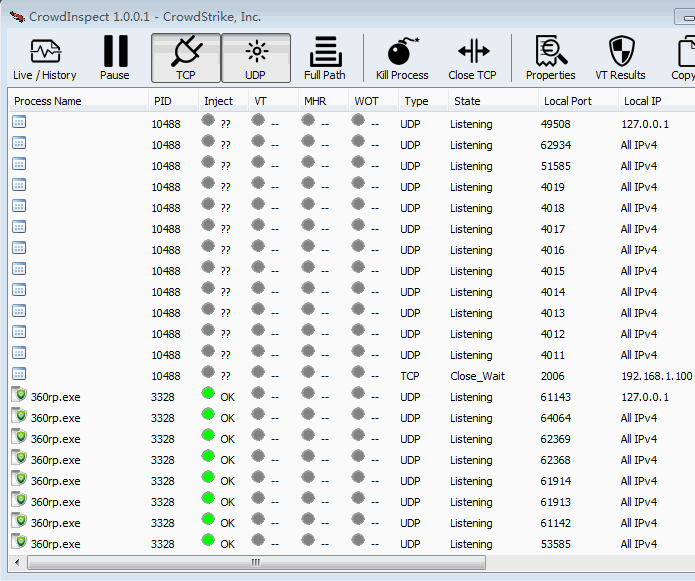
Task: Open process Properties
Action: coord(550,58)
